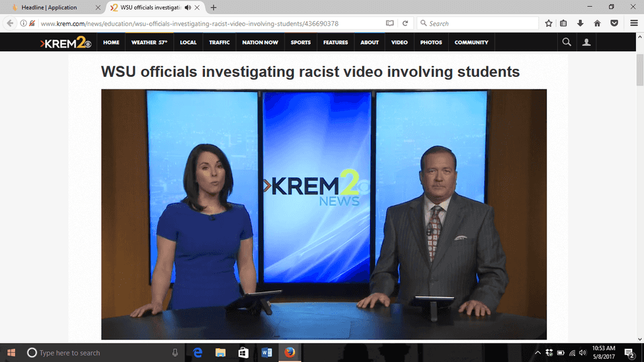Click the vertical scrollbar thumb
Viewport: 644px width, 362px height.
click(x=640, y=70)
